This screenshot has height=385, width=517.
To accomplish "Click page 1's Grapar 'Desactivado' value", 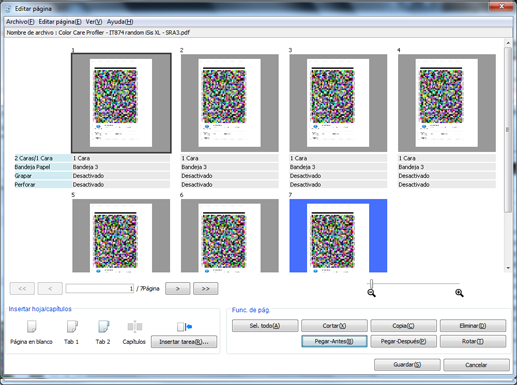I will [x=121, y=176].
